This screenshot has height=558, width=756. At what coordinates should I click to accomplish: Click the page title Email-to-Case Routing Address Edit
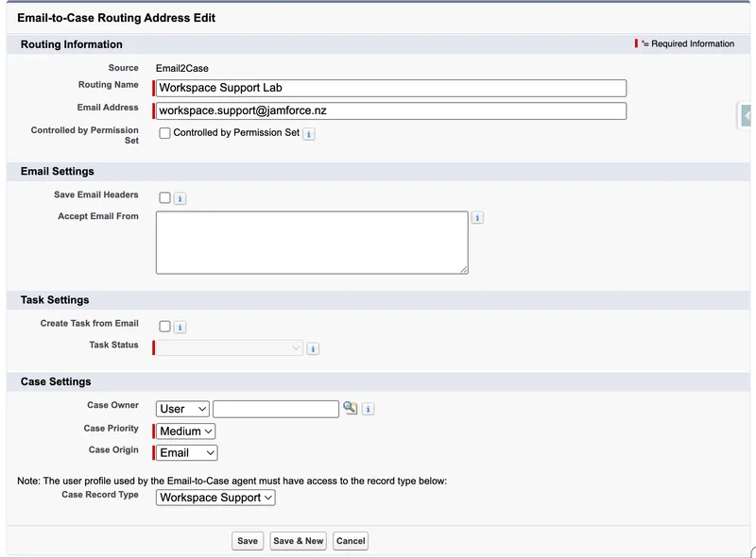click(x=116, y=18)
